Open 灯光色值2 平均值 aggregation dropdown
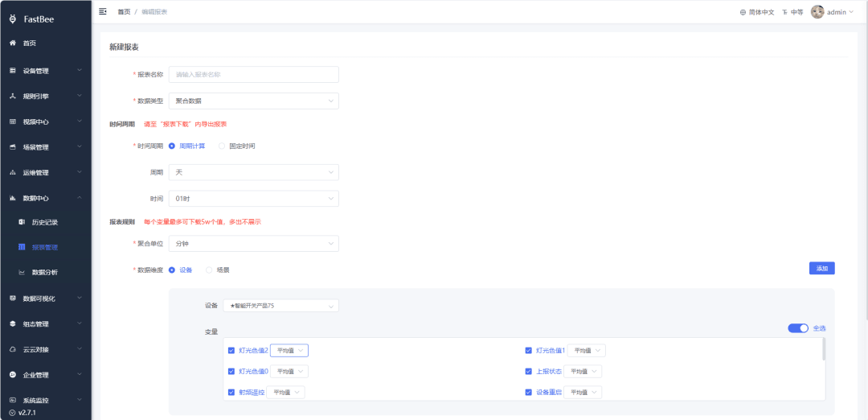 [289, 351]
